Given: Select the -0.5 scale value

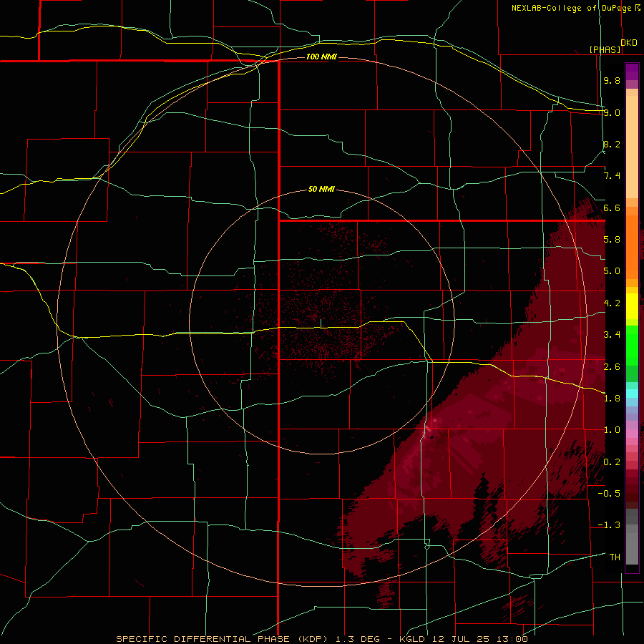Looking at the screenshot, I should (609, 494).
